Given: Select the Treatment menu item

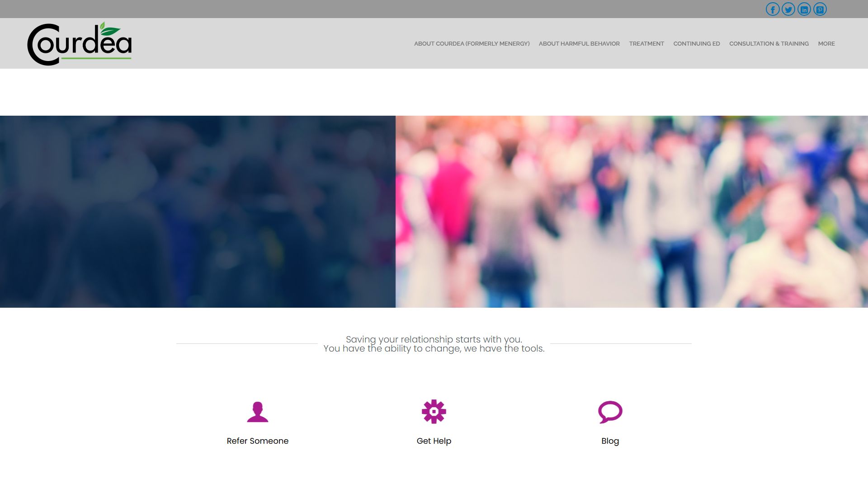Looking at the screenshot, I should coord(646,44).
